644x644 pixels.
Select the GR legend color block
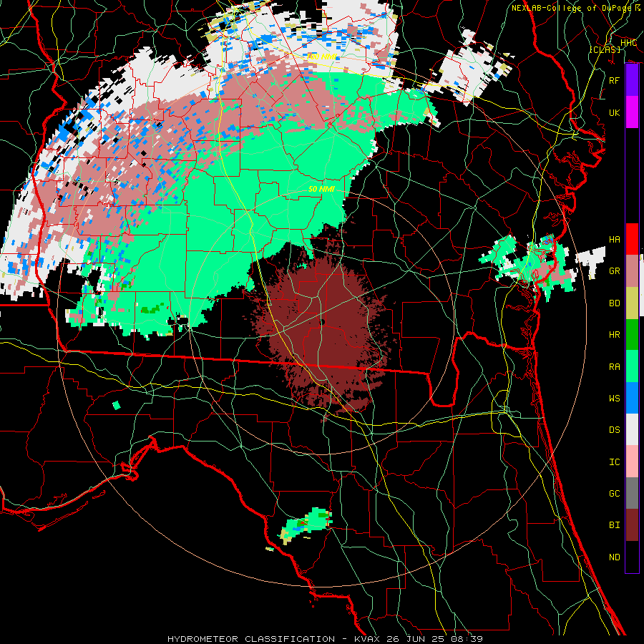click(x=632, y=271)
